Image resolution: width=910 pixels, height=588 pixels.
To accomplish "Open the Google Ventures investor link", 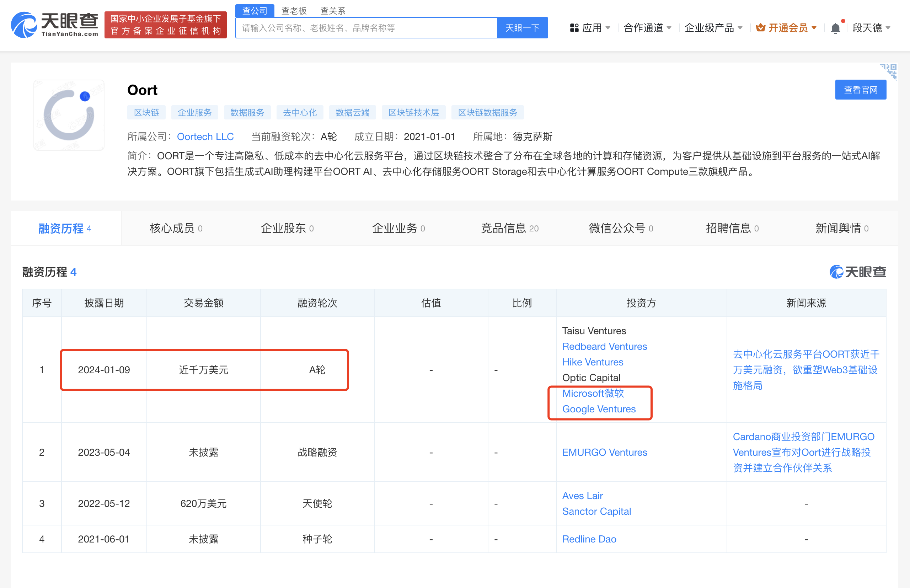I will 599,409.
